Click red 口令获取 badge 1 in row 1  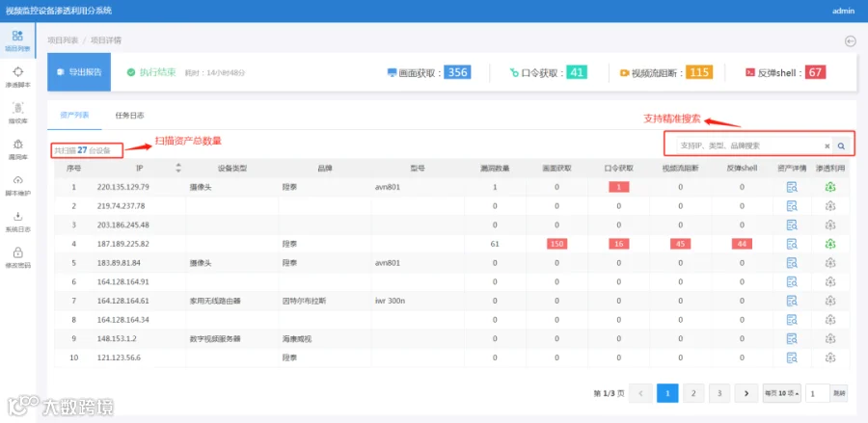click(x=619, y=187)
